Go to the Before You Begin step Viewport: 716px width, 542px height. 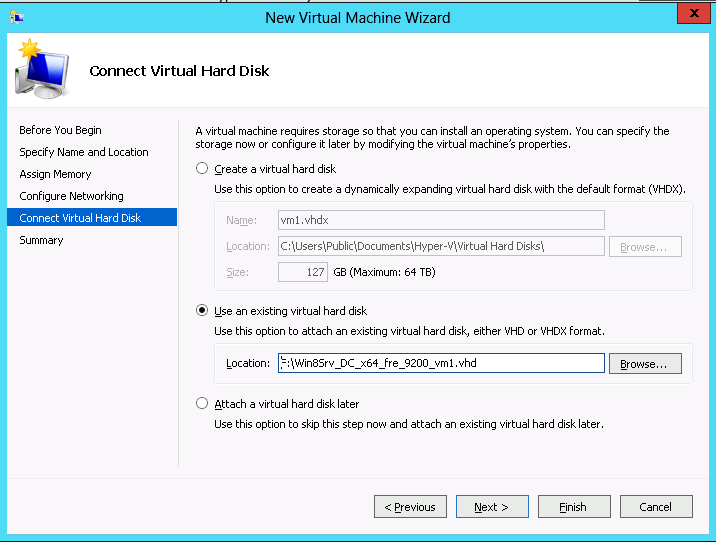pos(60,130)
